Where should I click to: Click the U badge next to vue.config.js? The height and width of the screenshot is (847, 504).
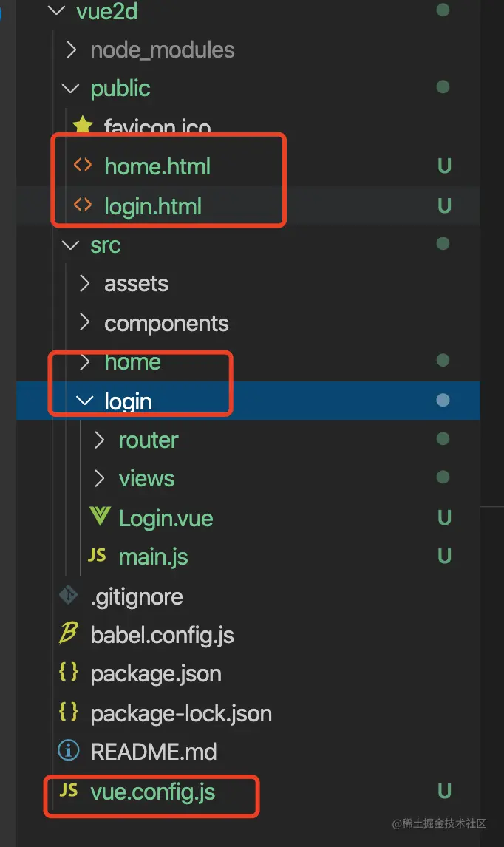tap(443, 791)
